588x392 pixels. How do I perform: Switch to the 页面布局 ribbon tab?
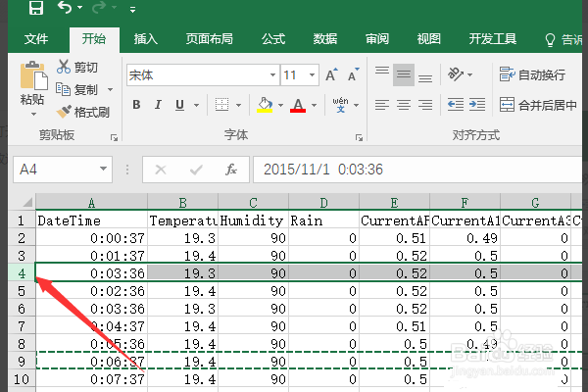click(x=210, y=38)
